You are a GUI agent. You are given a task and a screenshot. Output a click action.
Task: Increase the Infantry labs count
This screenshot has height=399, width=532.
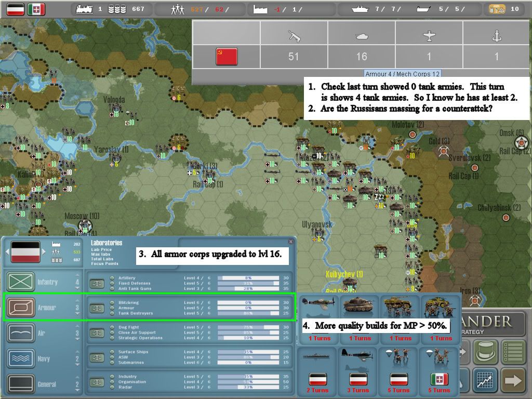77,276
